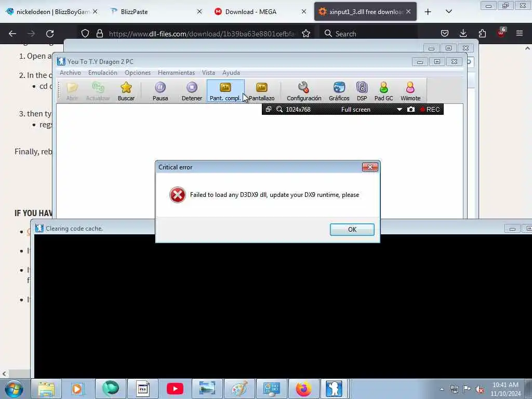Screen dimensions: 532x399
Task: Click the dll-files.com URL bar
Action: pyautogui.click(x=202, y=34)
